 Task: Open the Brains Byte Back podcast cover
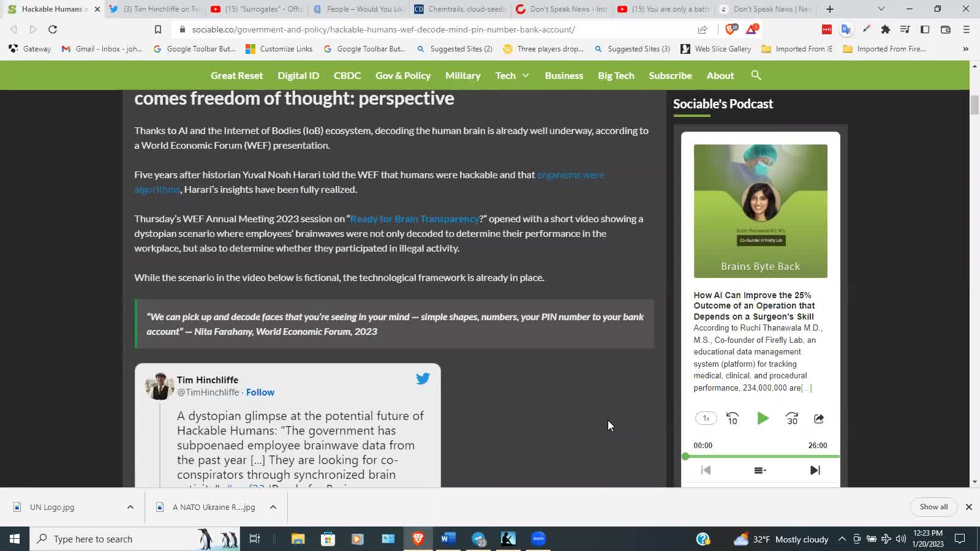tap(760, 211)
